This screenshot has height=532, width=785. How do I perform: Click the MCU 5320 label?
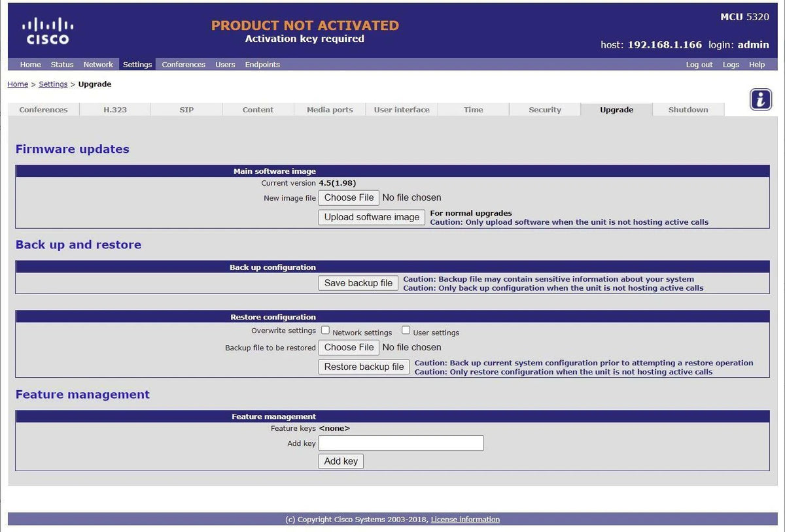744,17
